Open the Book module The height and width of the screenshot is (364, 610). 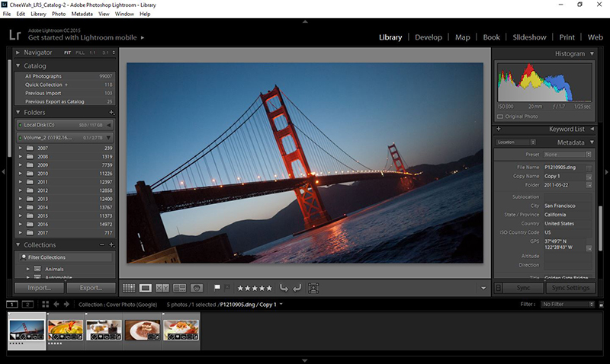[x=491, y=37]
